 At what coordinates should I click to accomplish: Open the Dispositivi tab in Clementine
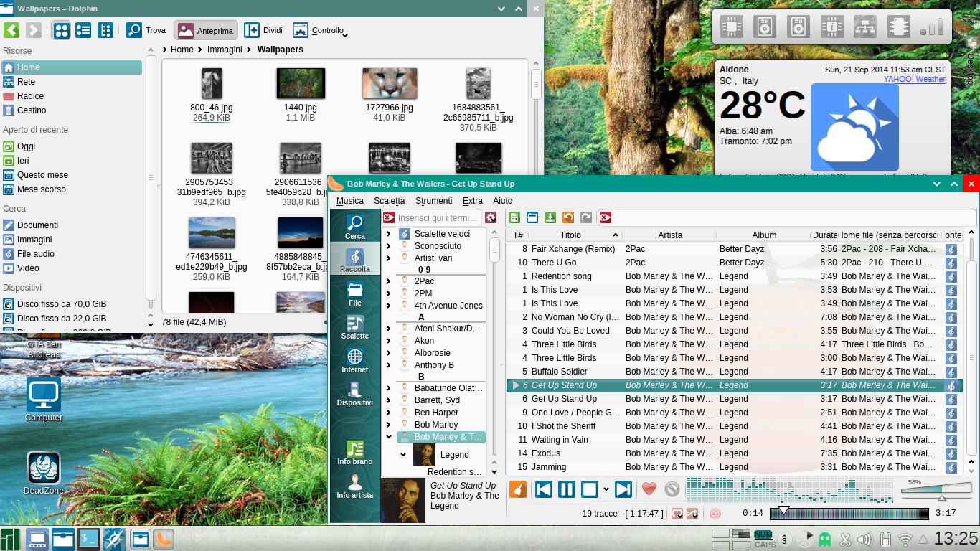pos(354,393)
